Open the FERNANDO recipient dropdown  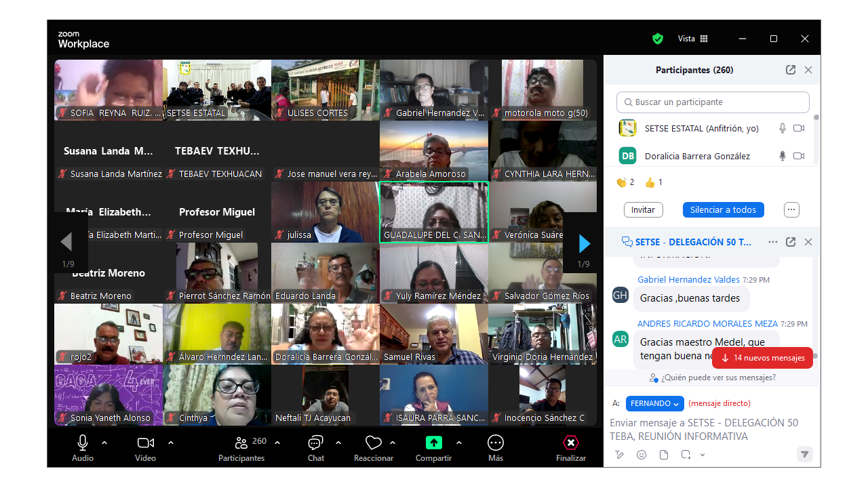click(x=654, y=403)
